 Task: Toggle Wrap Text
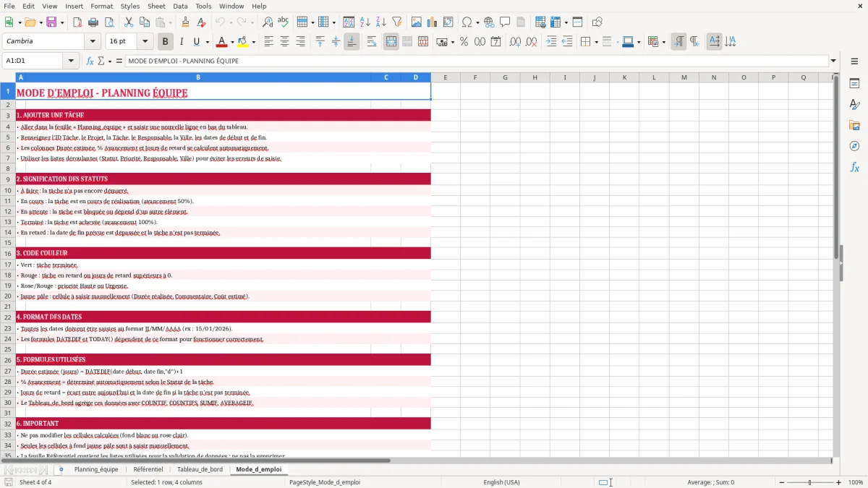point(372,42)
